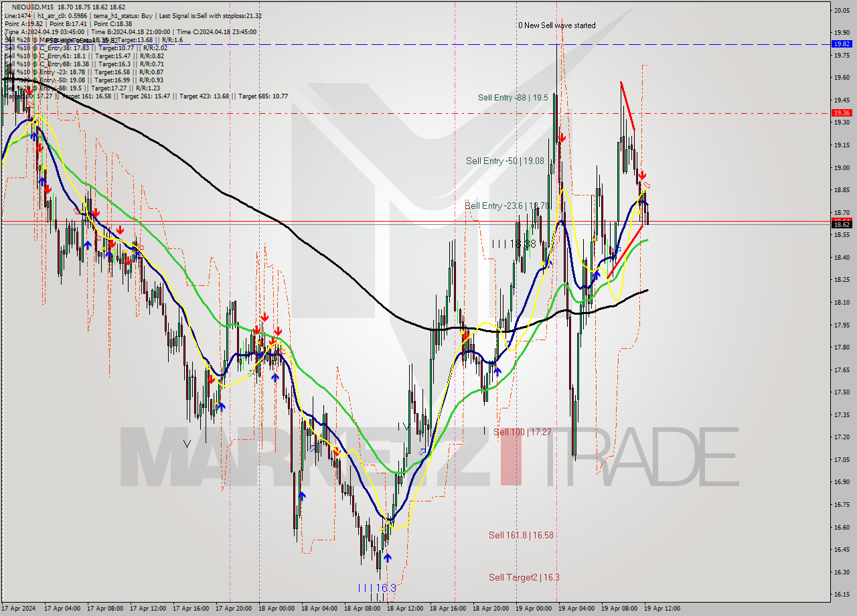The image size is (857, 616).
Task: Click the '19 Apr 00:00' time label
Action: tap(534, 609)
